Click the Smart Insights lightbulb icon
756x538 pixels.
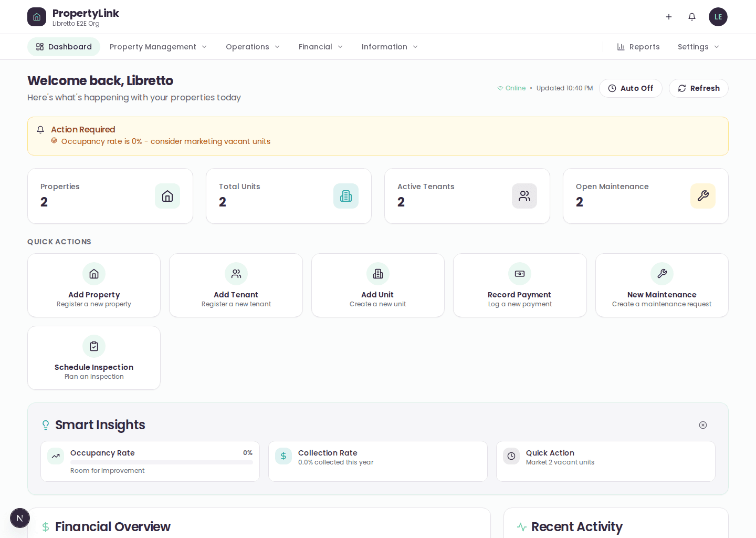[x=46, y=425]
